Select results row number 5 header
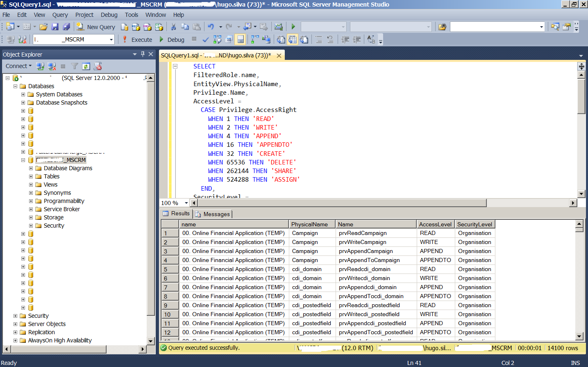 pos(170,269)
